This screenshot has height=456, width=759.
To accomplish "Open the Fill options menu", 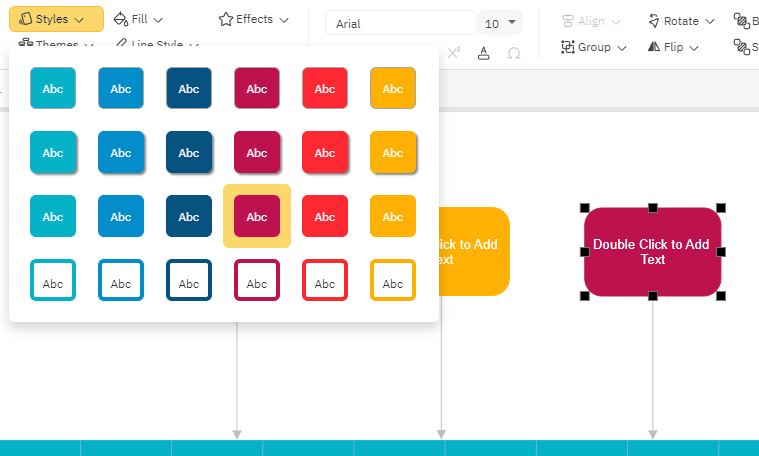I will coord(138,19).
